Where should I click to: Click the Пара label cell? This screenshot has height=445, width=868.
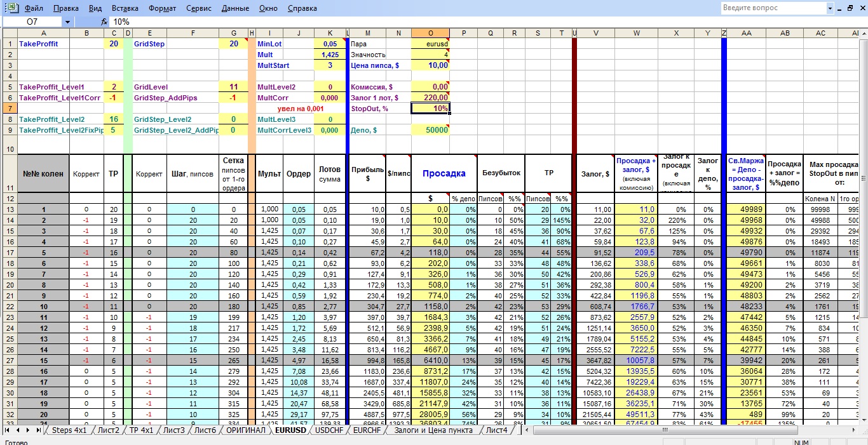coord(368,44)
